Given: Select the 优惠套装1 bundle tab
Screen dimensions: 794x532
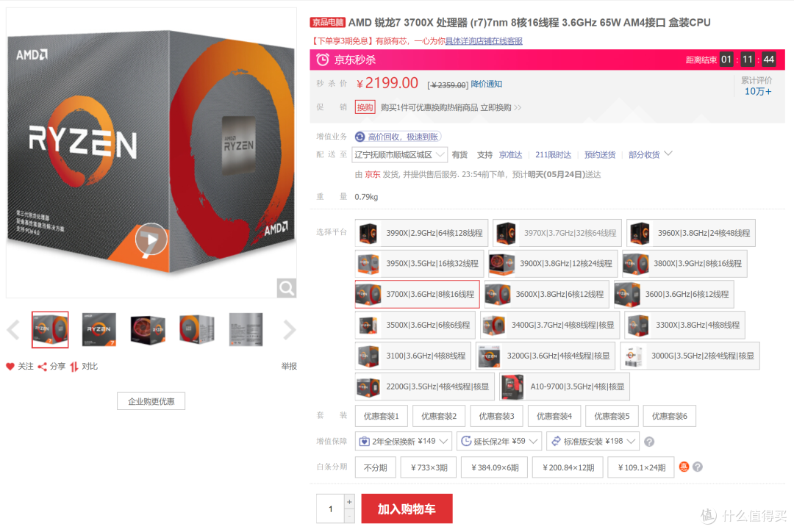Looking at the screenshot, I should (382, 416).
